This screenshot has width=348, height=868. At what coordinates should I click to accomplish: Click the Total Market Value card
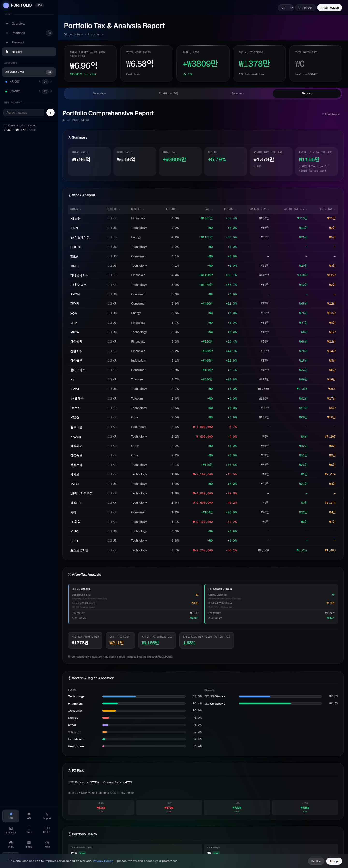point(90,64)
